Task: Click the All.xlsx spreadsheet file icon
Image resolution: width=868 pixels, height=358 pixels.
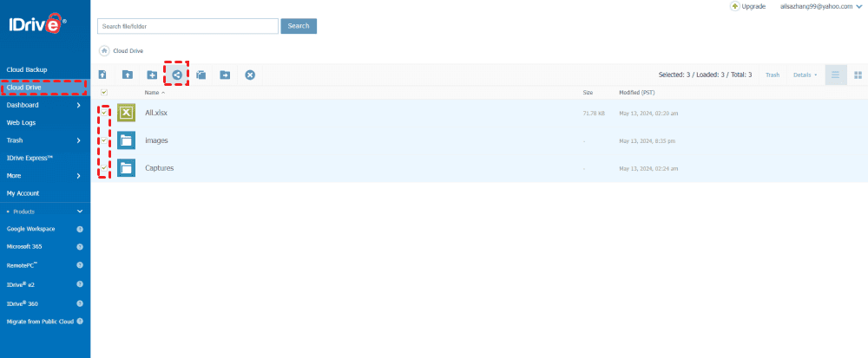Action: [x=126, y=113]
